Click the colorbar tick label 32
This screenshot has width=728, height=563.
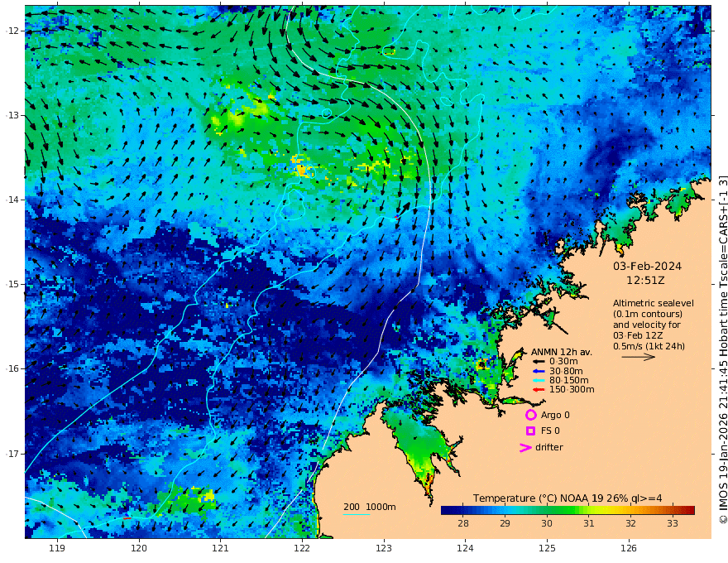coord(630,523)
